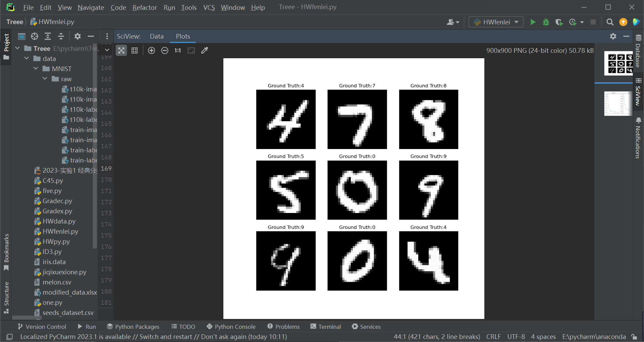Collapse all folders in the Project tree
Viewport: 644px width, 342px height.
coord(61,36)
